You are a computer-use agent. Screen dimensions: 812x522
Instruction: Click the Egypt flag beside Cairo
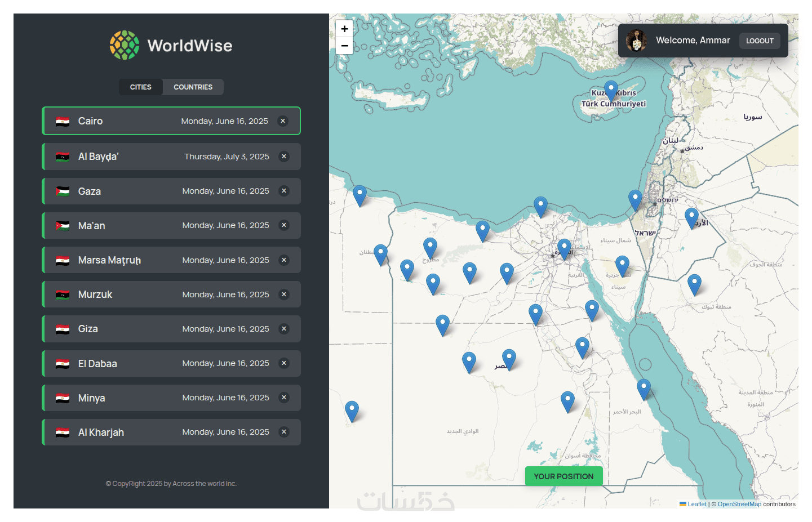(63, 121)
